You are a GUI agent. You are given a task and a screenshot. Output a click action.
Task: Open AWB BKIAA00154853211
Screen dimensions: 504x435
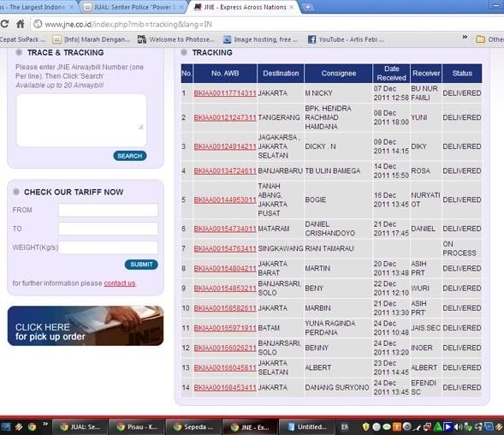225,289
